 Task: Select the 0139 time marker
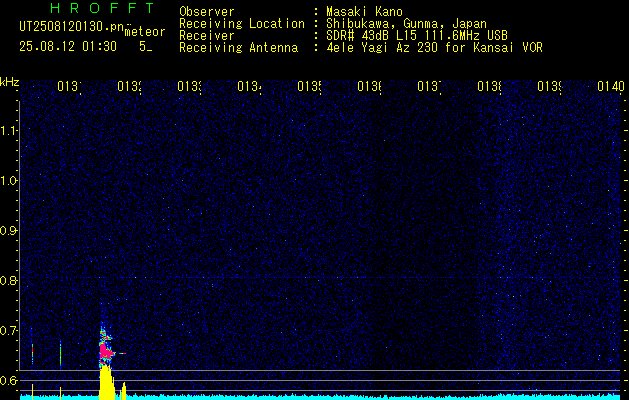pyautogui.click(x=549, y=86)
